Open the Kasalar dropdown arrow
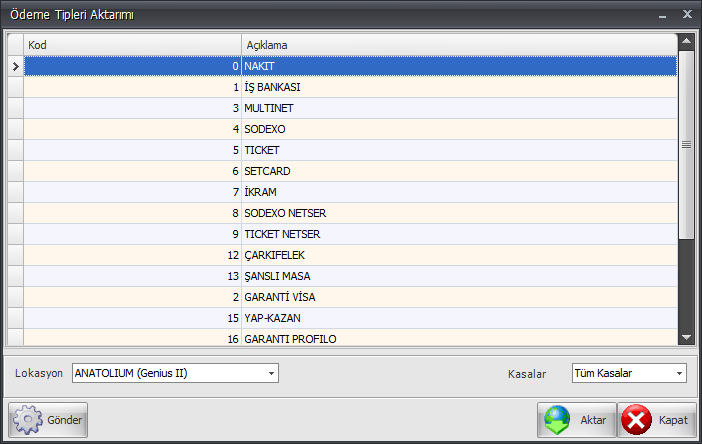Screen dimensions: 702x444 pos(680,373)
